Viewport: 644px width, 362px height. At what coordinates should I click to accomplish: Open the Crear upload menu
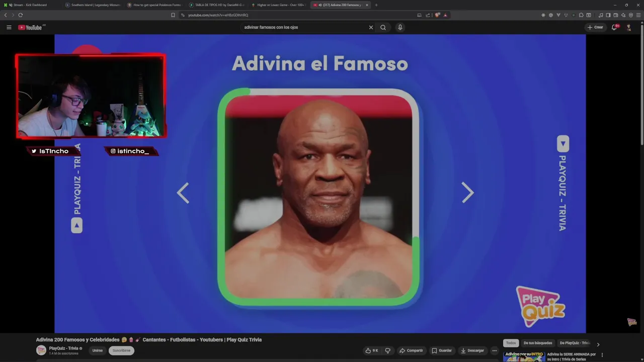point(595,27)
